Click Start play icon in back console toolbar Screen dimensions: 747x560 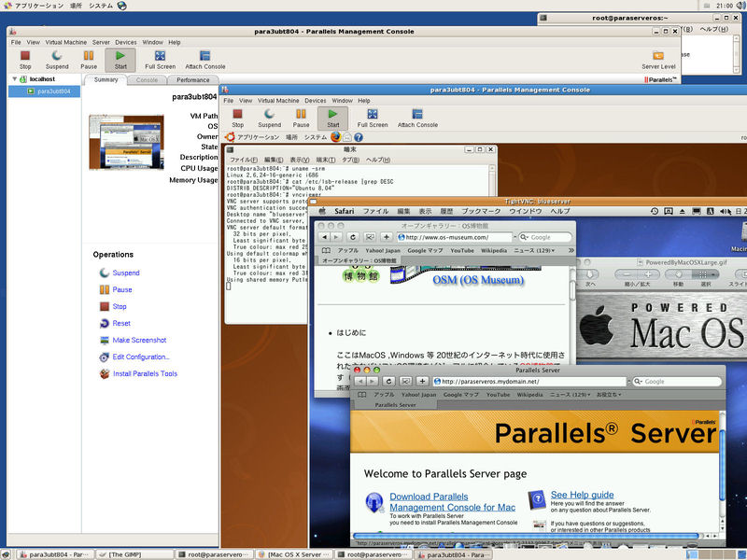click(120, 56)
